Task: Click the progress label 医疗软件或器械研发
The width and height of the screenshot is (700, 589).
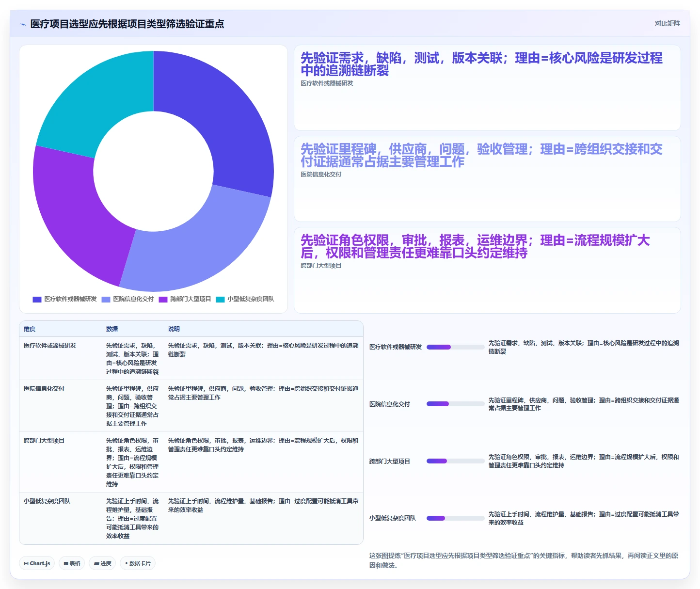Action: (x=396, y=347)
